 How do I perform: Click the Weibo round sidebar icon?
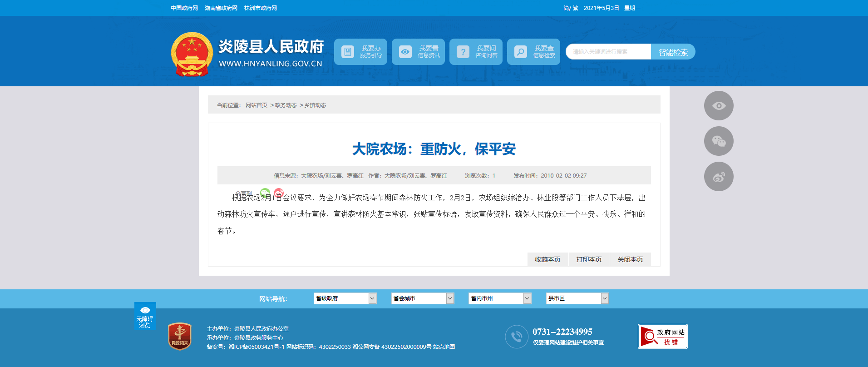(x=718, y=177)
